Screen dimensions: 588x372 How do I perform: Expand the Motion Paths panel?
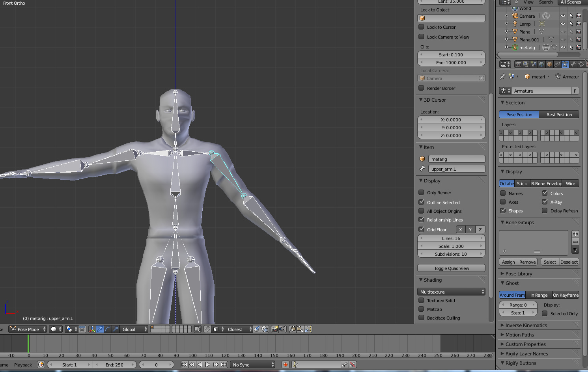(x=502, y=335)
